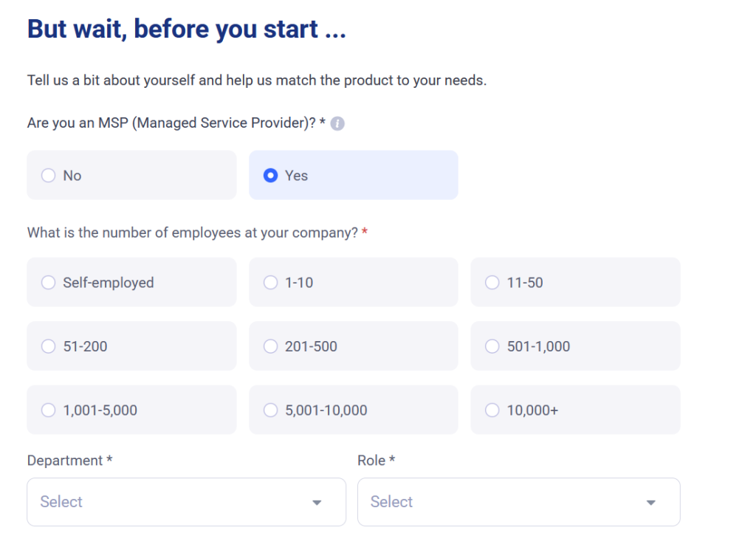756x547 pixels.
Task: Open the Role dropdown
Action: click(502, 502)
